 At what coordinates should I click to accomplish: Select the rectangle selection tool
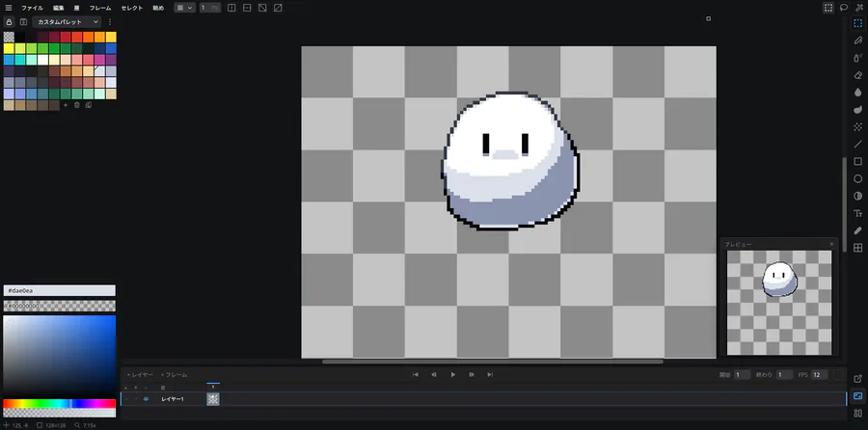(x=858, y=23)
